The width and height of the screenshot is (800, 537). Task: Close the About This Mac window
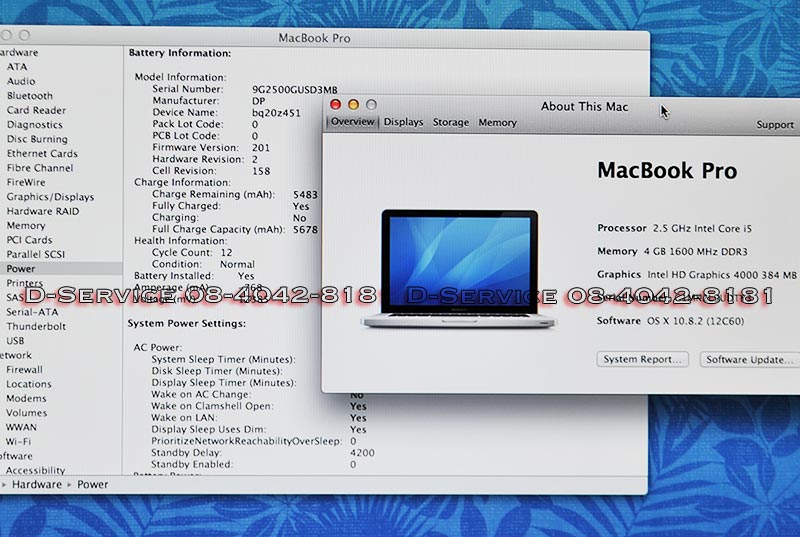[x=335, y=105]
